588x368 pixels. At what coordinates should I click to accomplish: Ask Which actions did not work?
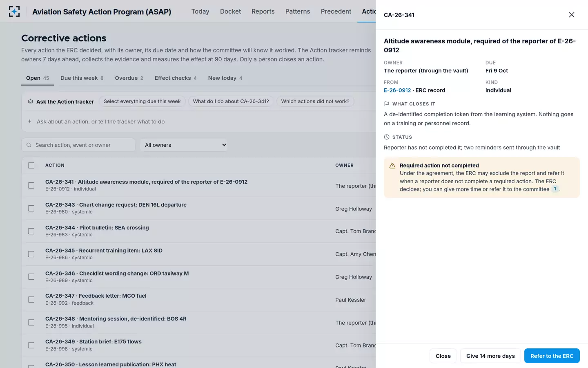[x=315, y=101]
